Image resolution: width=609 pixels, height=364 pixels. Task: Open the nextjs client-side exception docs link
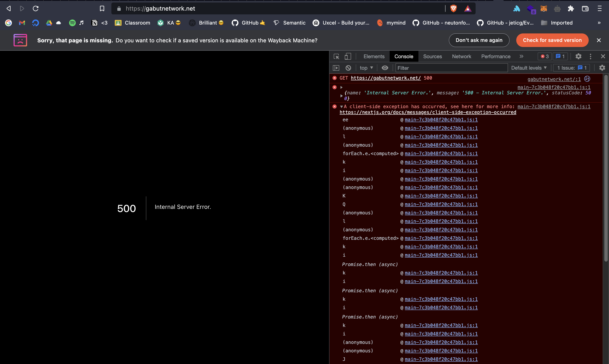428,112
